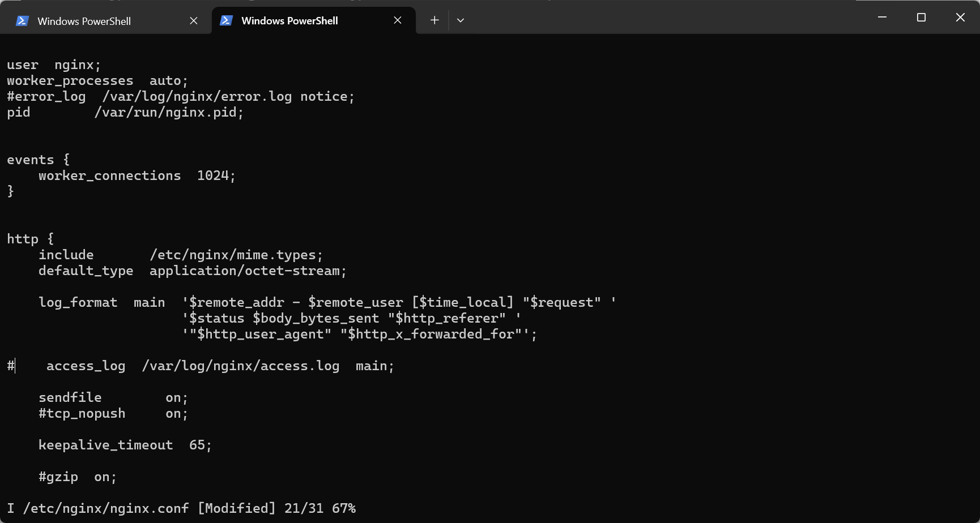
Task: Select the active Windows PowerShell tab
Action: pos(289,20)
